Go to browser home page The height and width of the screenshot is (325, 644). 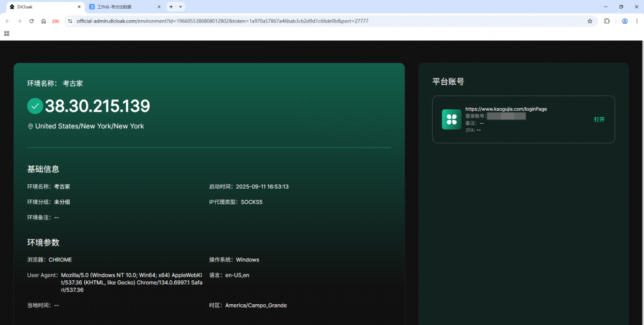(x=43, y=21)
